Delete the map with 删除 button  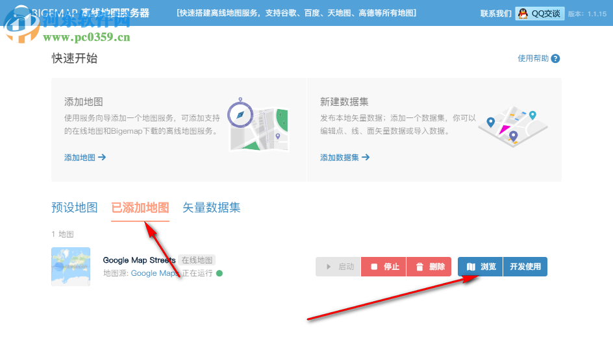429,267
